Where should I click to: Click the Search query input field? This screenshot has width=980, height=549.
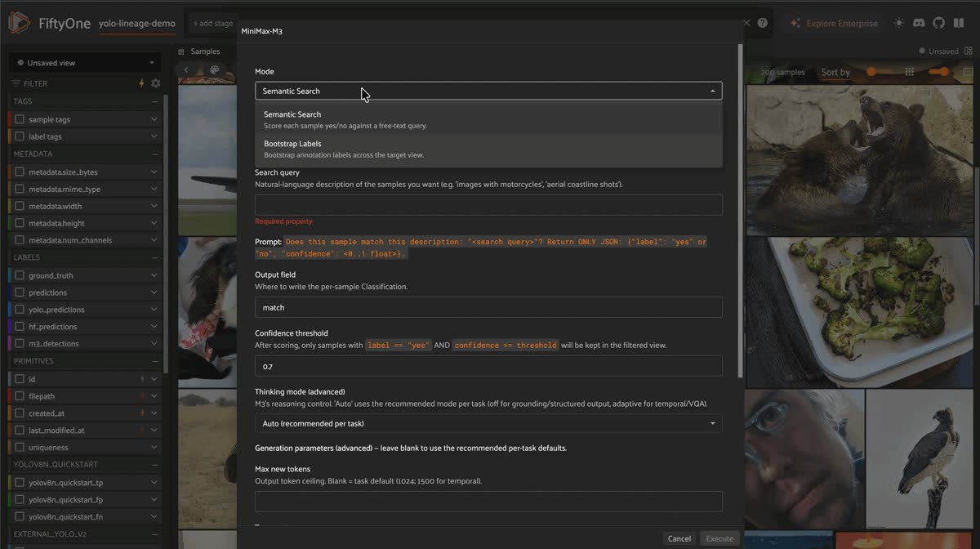click(x=488, y=204)
